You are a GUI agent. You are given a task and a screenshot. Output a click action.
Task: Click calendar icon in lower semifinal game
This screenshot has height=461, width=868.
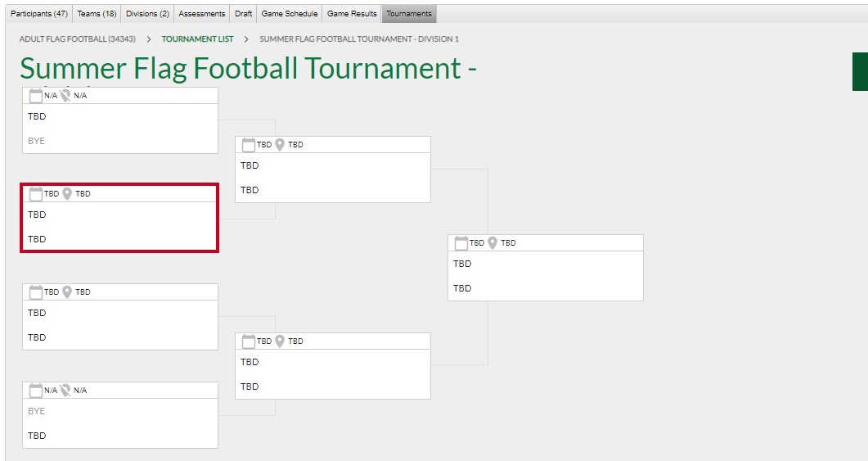coord(249,341)
